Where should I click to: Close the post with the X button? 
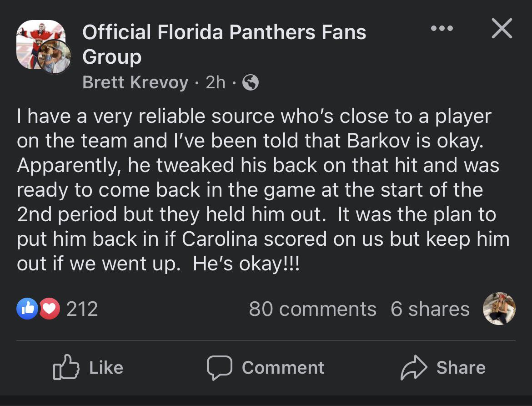point(502,29)
